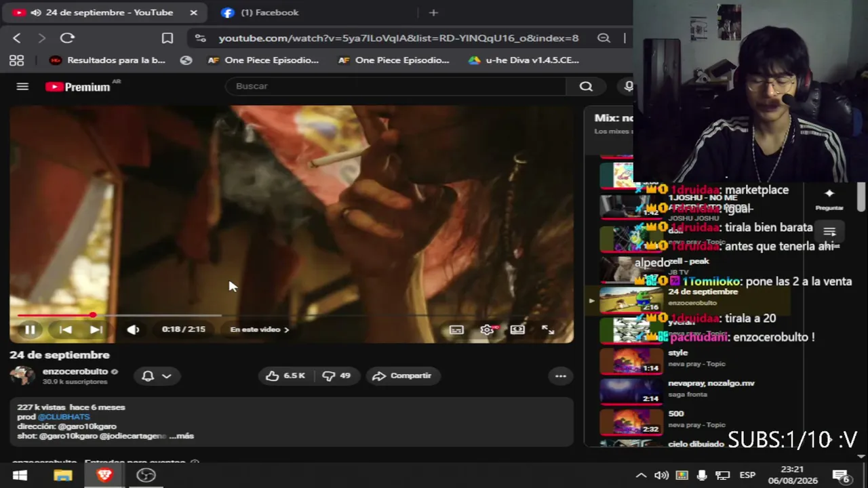Pause the YouTube video
Image resolution: width=868 pixels, height=488 pixels.
tap(30, 329)
